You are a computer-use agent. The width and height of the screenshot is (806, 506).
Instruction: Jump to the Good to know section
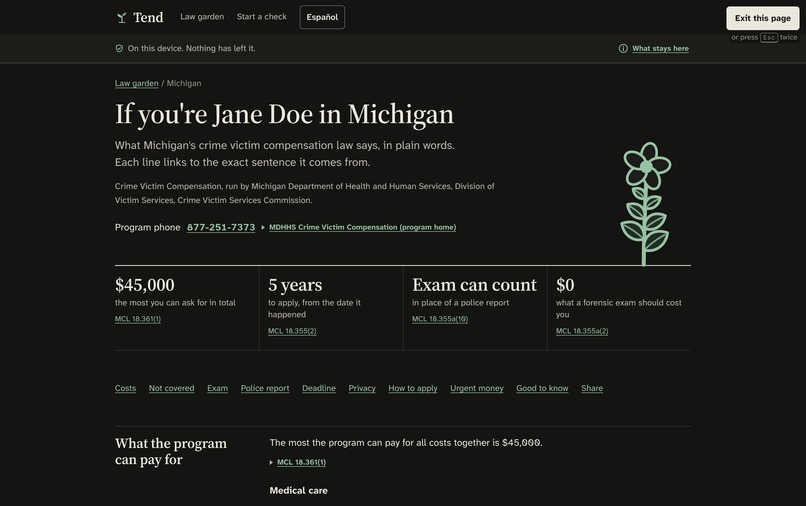click(x=542, y=388)
